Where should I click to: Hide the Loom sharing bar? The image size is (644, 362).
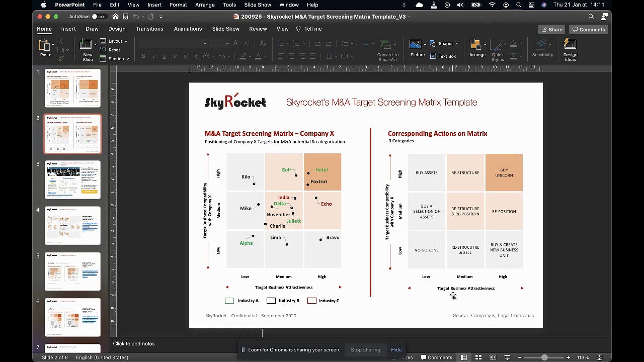396,350
